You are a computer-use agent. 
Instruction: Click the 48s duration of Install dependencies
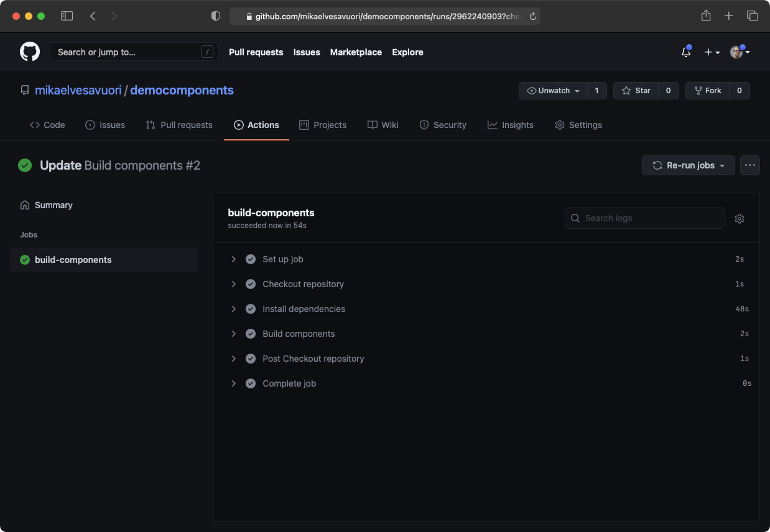click(x=742, y=309)
